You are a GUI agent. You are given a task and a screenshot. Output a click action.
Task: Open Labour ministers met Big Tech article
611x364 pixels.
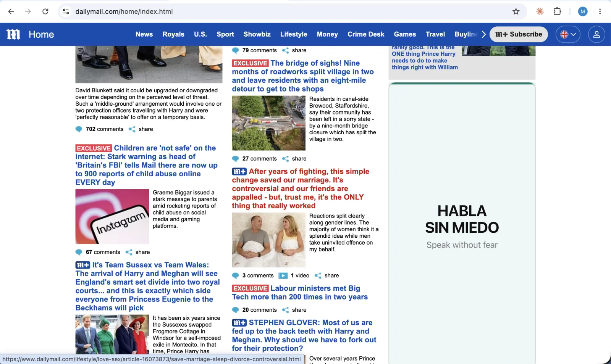click(x=300, y=293)
